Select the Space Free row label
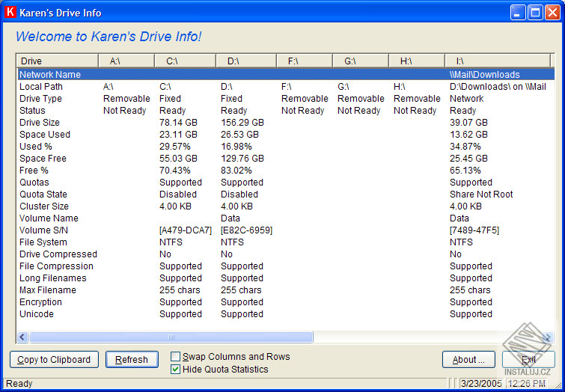 43,158
